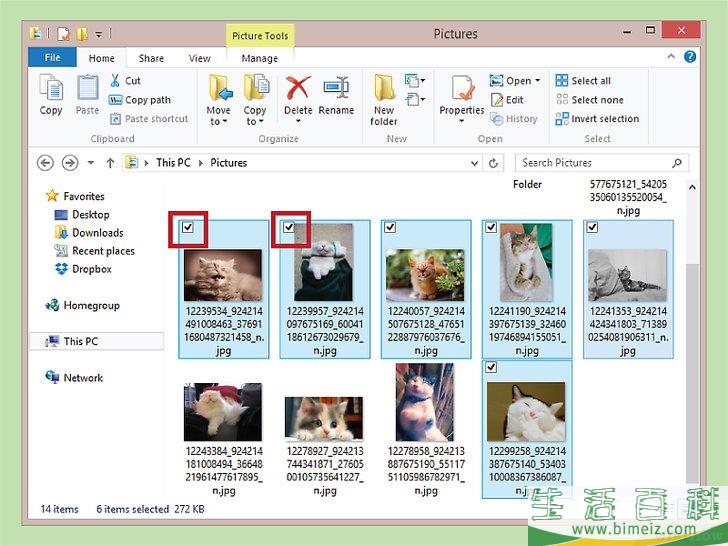Uncheck the checkbox on 12239957 image
This screenshot has width=728, height=546.
pos(289,228)
